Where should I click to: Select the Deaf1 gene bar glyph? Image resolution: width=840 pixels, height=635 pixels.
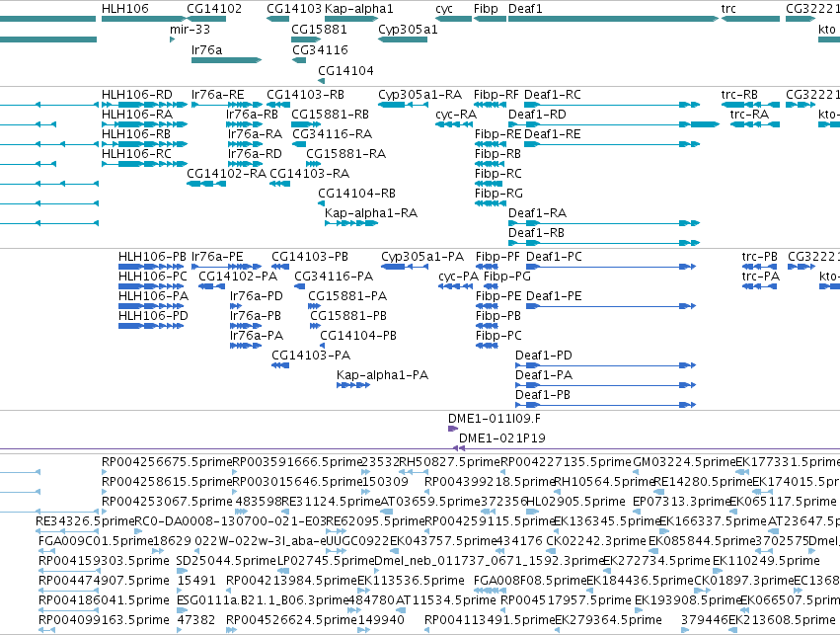[613, 19]
